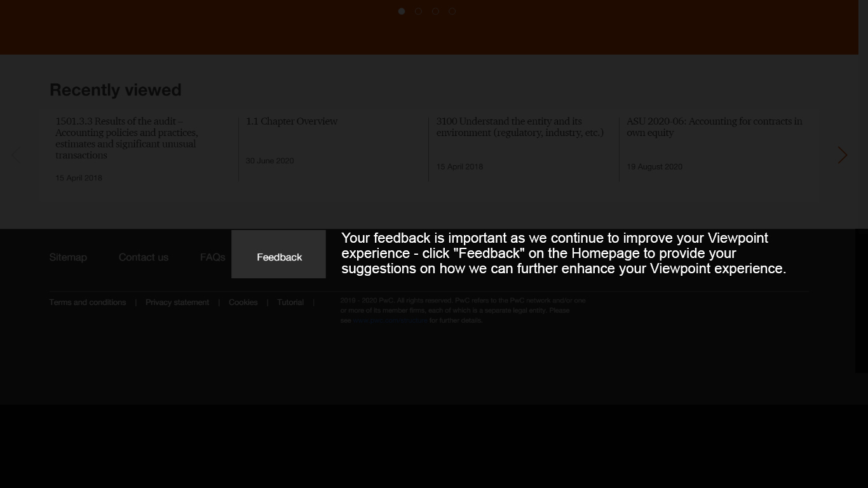Open '3100 Understand the entity and its environment'

pyautogui.click(x=520, y=126)
